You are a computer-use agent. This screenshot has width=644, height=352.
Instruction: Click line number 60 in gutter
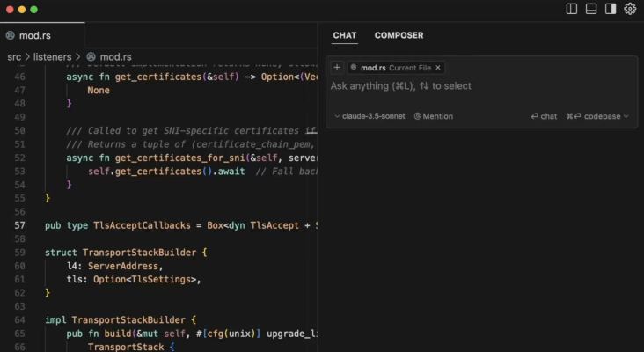(19, 266)
